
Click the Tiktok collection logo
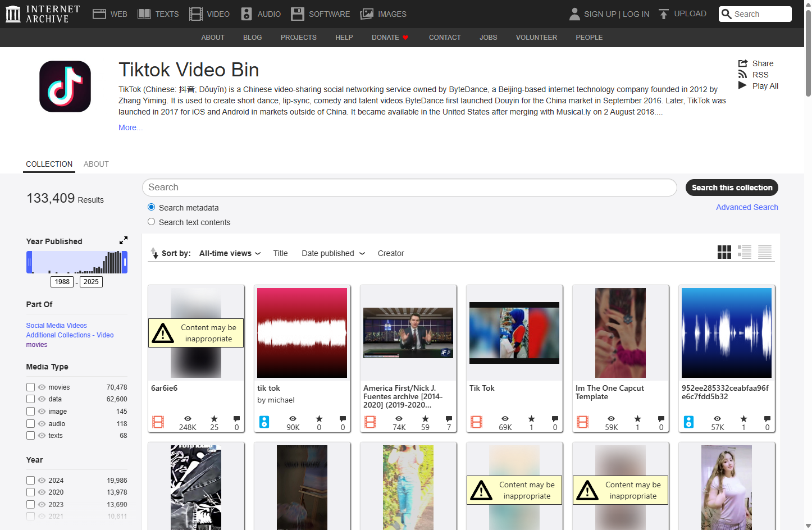[x=65, y=86]
